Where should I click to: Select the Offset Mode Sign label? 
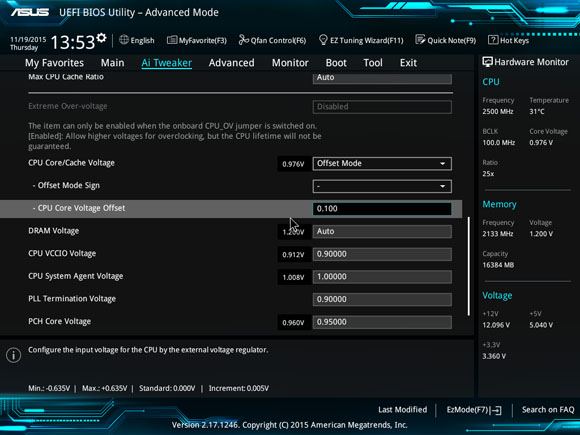[x=66, y=186]
